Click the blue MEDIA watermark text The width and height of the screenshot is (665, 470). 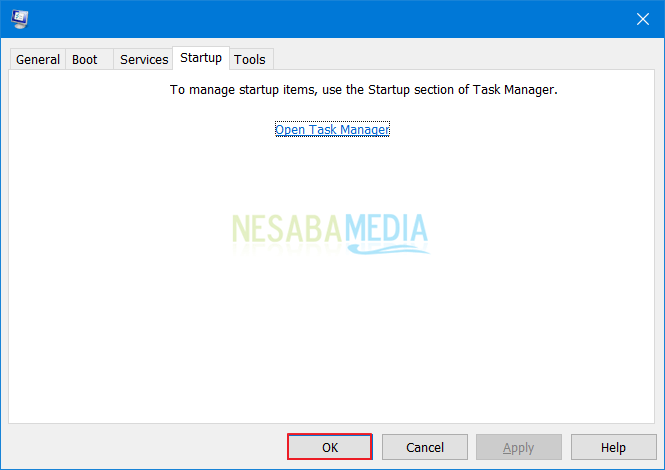point(386,228)
